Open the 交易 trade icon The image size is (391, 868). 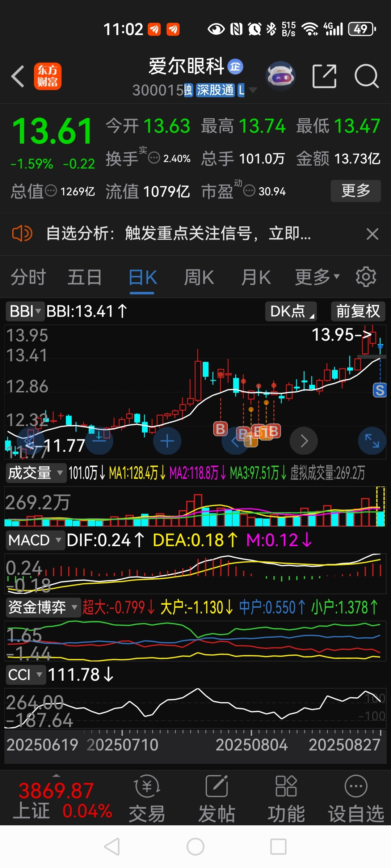(147, 799)
